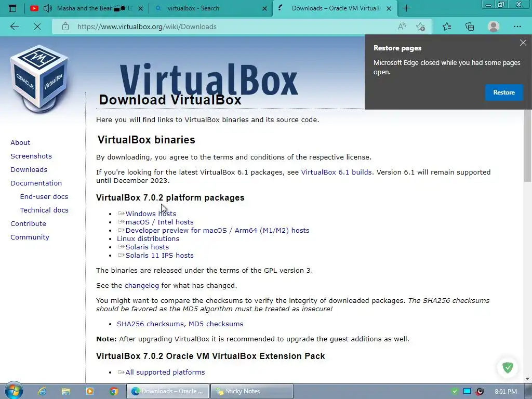Viewport: 532px width, 399px height.
Task: Follow the VirtualBox 6.1 builds link
Action: pyautogui.click(x=336, y=172)
